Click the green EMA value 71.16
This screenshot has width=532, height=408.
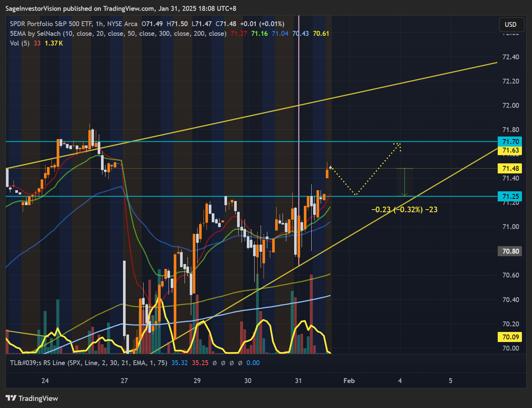(x=259, y=34)
